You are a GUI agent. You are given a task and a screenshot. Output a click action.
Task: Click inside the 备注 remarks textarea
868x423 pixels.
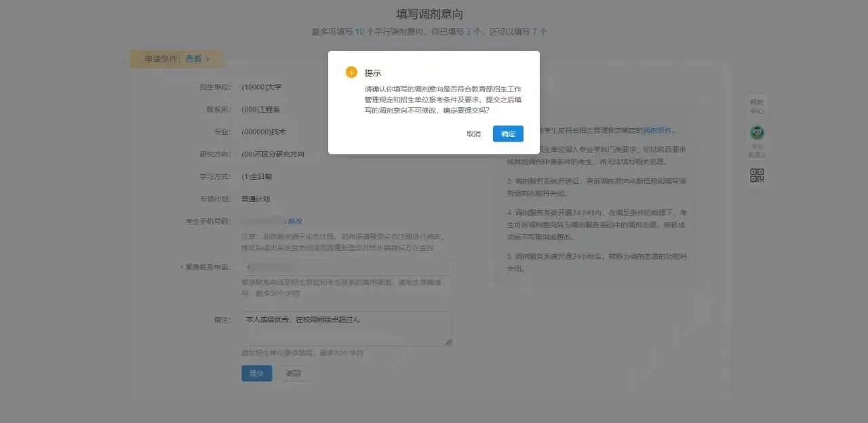(x=347, y=327)
